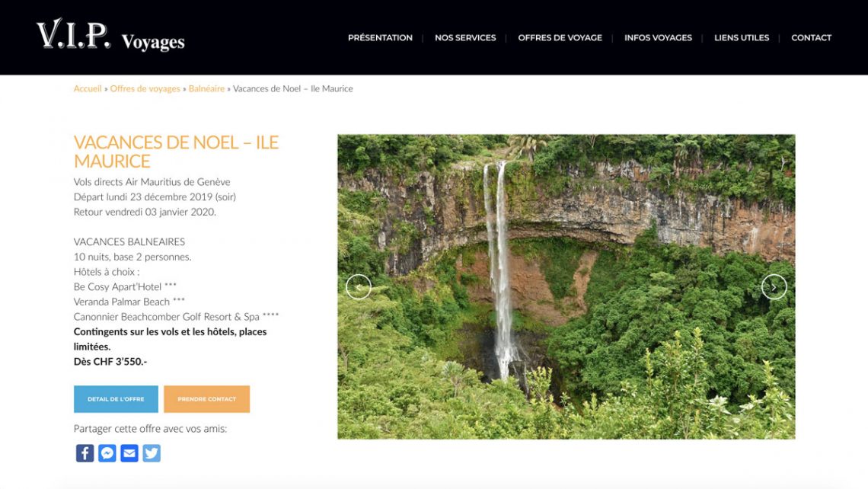Follow the Accueil breadcrumb link
The width and height of the screenshot is (868, 489).
tap(88, 88)
